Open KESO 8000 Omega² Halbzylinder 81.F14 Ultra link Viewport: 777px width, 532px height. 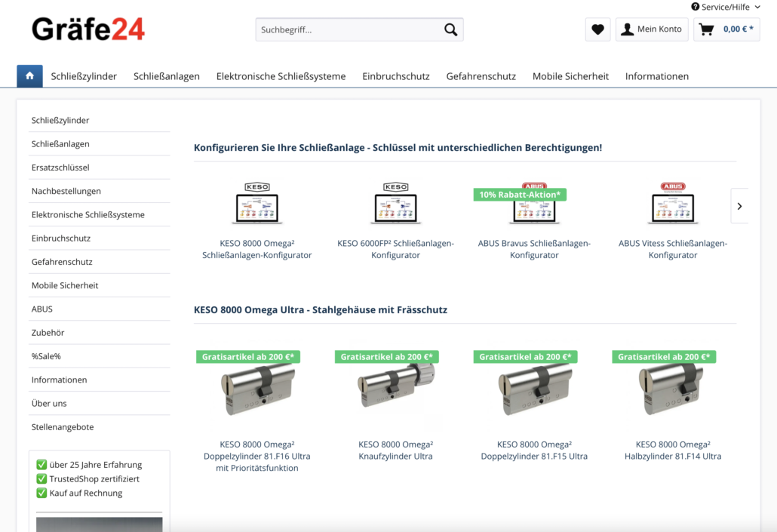click(672, 451)
